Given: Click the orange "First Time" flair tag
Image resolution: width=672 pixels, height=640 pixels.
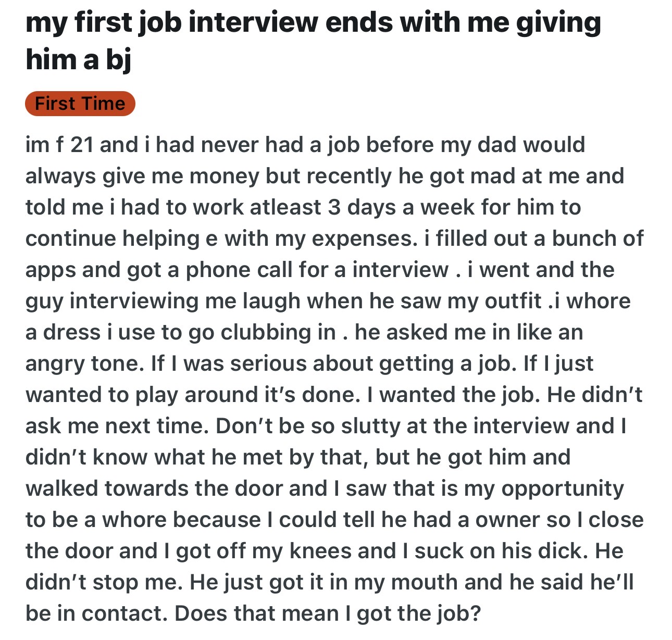Looking at the screenshot, I should coord(80,104).
